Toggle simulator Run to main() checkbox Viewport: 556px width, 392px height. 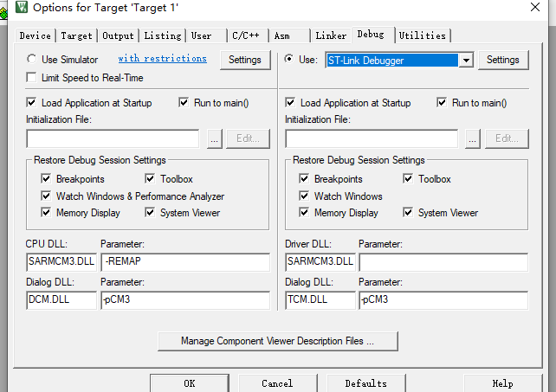click(x=184, y=103)
